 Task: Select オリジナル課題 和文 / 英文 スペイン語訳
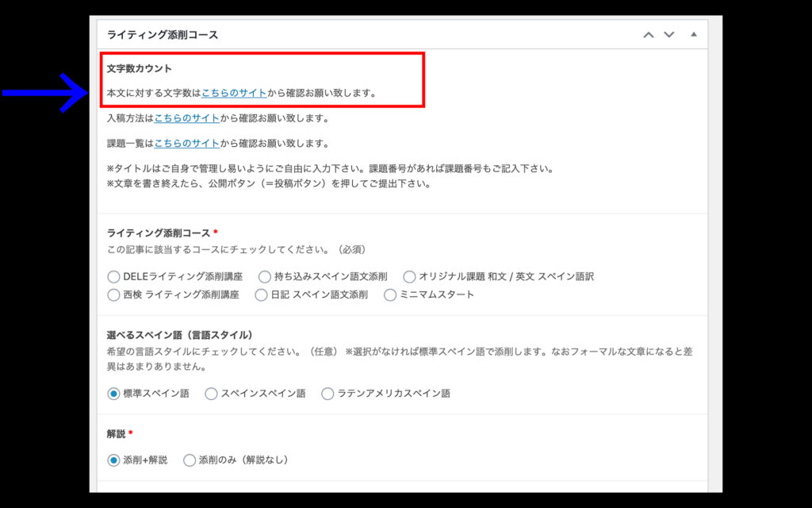409,277
